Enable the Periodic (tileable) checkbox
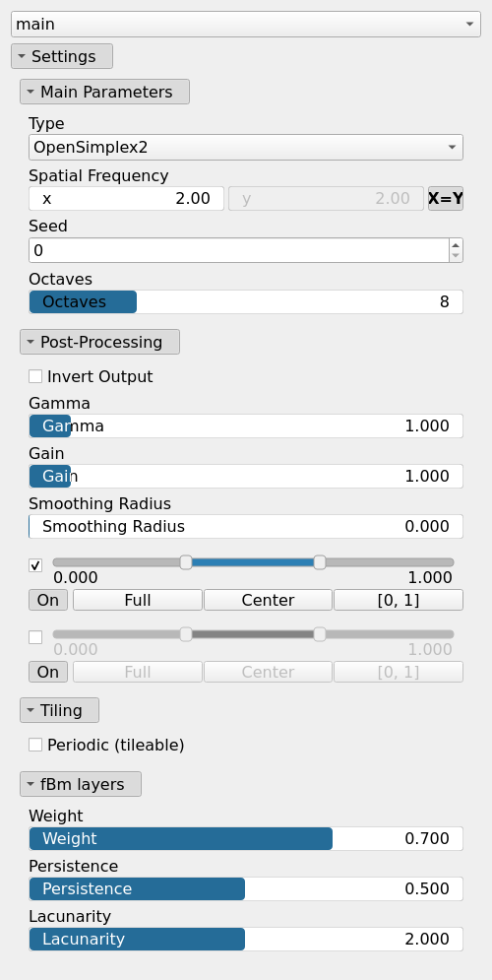This screenshot has height=980, width=492. 35,745
